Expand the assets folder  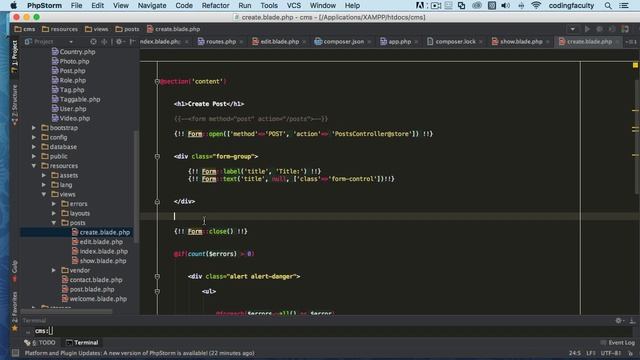(44, 175)
